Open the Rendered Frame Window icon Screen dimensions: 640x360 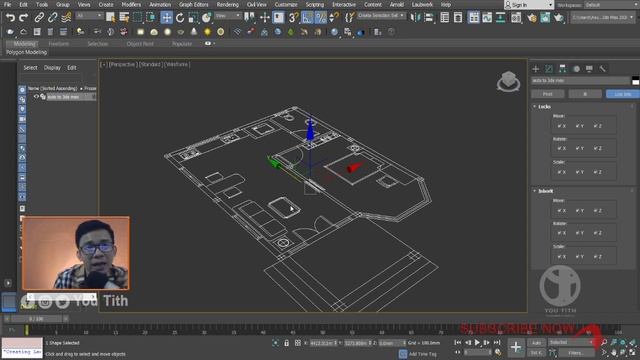pos(545,18)
